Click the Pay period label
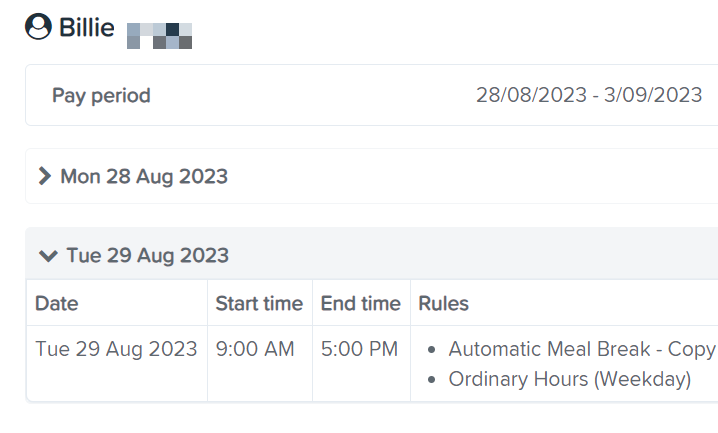 (101, 96)
